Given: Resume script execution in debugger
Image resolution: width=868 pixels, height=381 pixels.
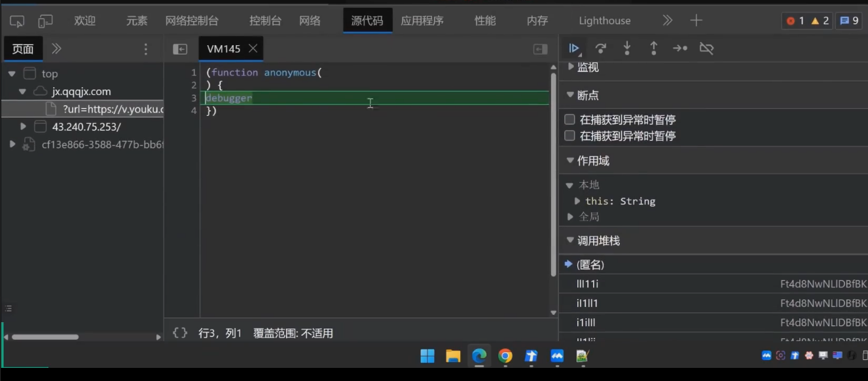Looking at the screenshot, I should tap(574, 48).
